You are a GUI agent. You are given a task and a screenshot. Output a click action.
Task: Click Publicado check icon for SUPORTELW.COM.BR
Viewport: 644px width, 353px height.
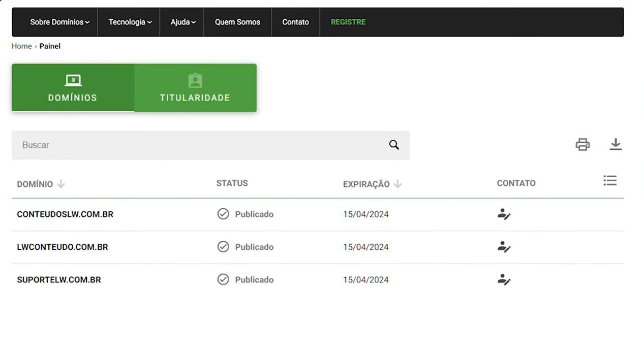click(223, 279)
